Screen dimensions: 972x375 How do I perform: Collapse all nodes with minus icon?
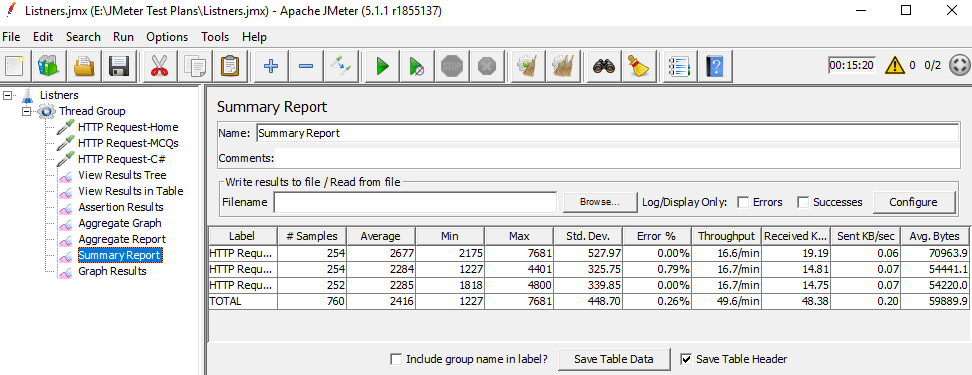(306, 65)
